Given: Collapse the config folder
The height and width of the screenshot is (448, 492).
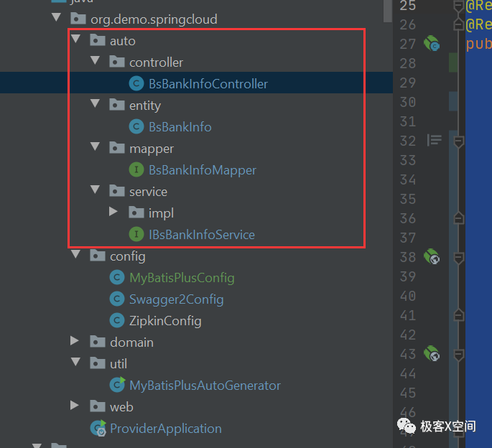Looking at the screenshot, I should (75, 254).
